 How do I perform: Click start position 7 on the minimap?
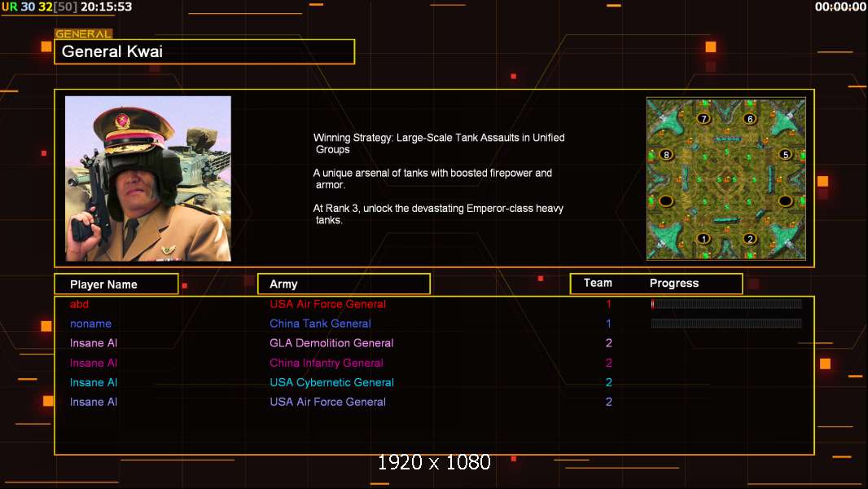(x=703, y=118)
